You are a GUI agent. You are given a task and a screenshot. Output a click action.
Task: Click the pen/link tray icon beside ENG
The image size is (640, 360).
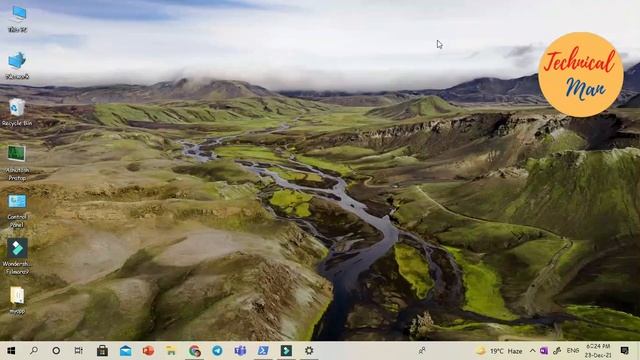tap(557, 351)
